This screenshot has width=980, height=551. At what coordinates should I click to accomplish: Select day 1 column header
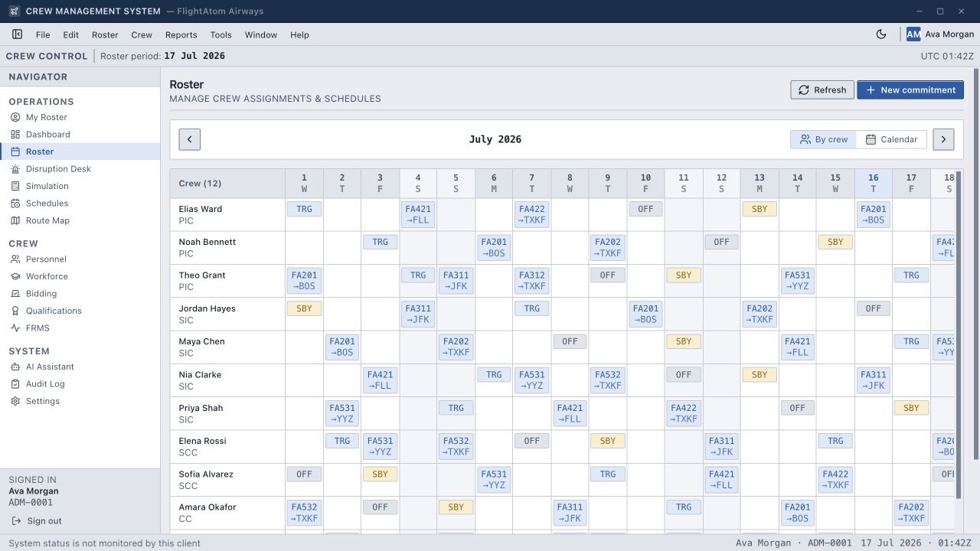(x=304, y=183)
